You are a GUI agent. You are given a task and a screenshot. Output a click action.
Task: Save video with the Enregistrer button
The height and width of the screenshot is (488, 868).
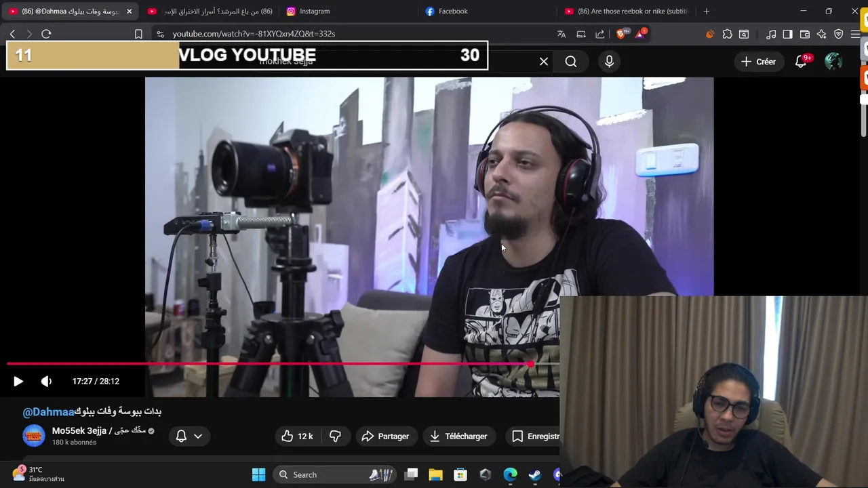pyautogui.click(x=535, y=436)
